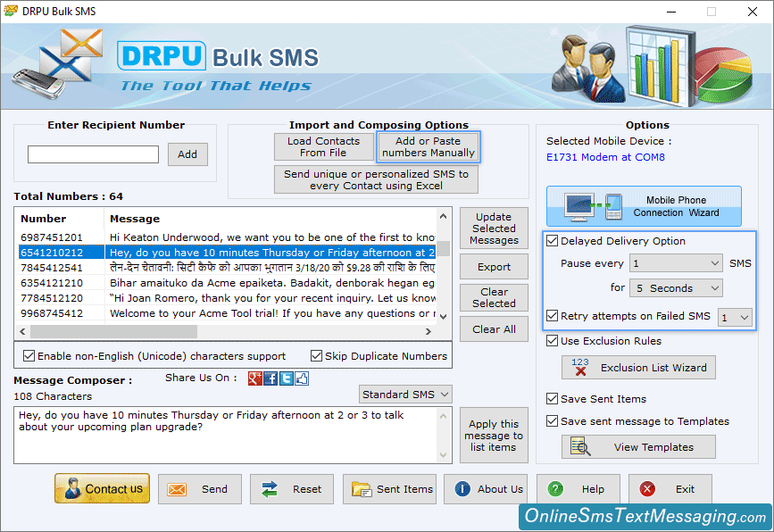Toggle Save sent message to Templates
Image resolution: width=774 pixels, height=532 pixels.
point(553,421)
